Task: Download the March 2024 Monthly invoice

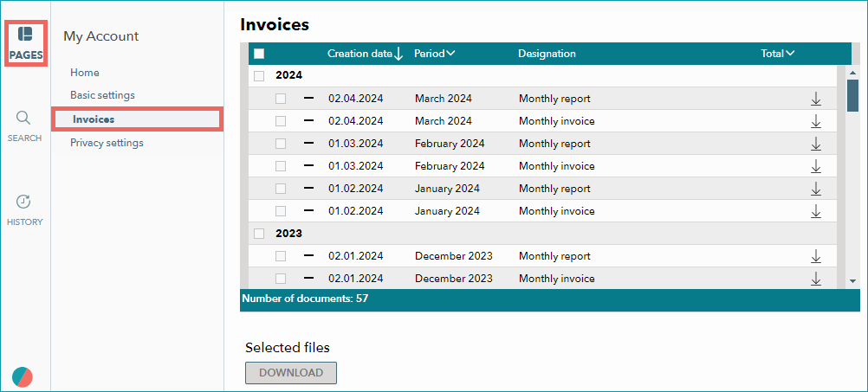Action: click(x=815, y=121)
